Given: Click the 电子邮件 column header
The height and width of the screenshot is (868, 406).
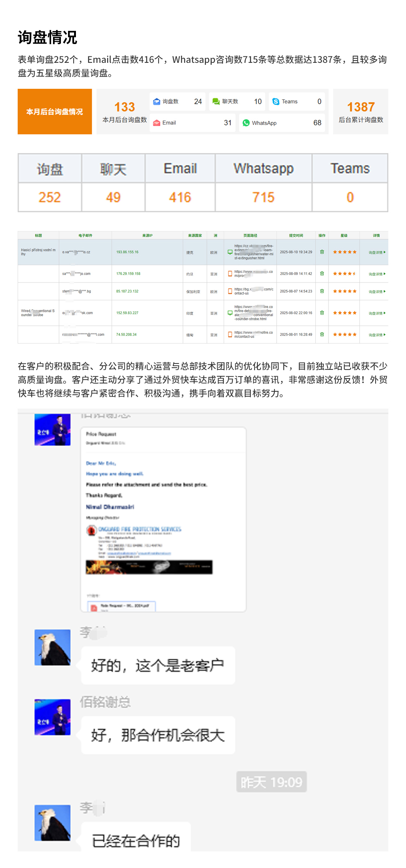Looking at the screenshot, I should (x=85, y=236).
